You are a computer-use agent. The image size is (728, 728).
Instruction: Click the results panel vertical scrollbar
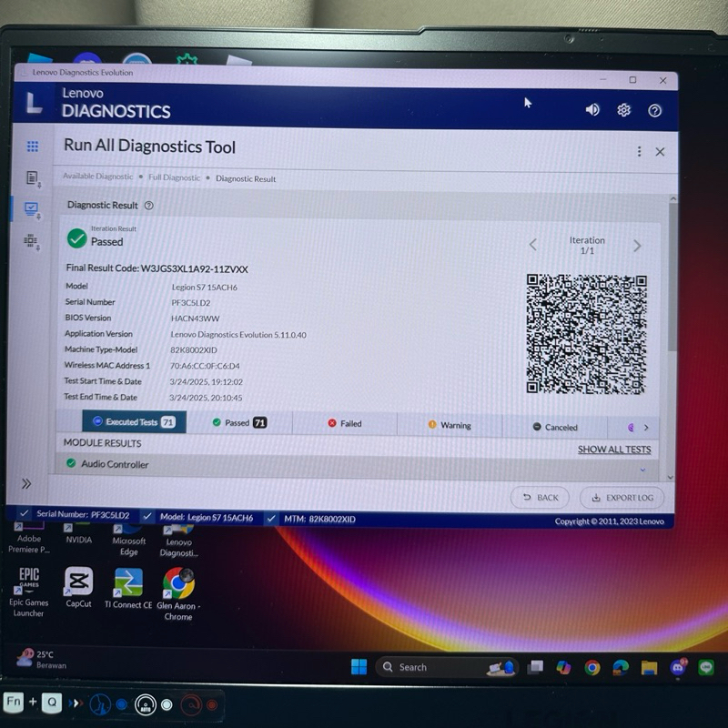672,278
